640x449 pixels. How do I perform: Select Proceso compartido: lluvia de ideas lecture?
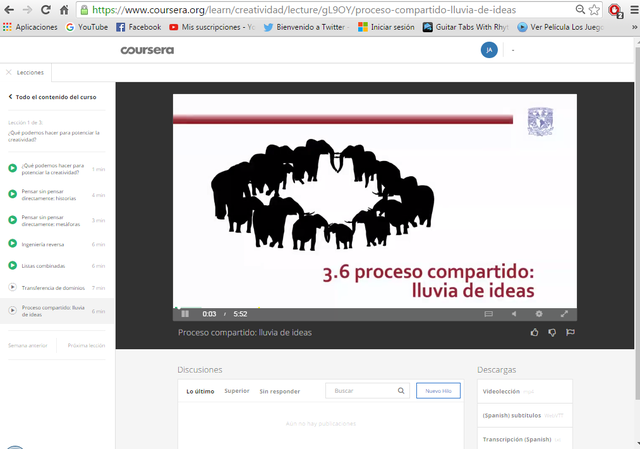coord(57,311)
